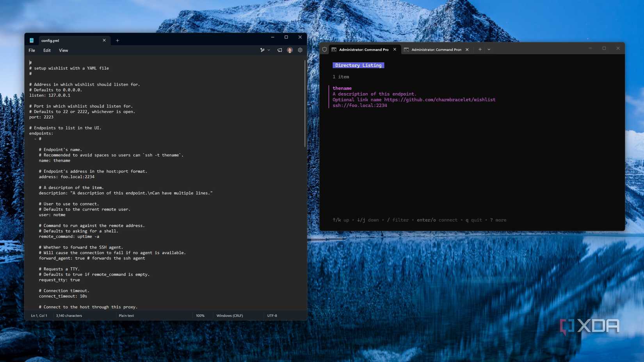
Task: Open the File menu in Notepad
Action: click(32, 50)
